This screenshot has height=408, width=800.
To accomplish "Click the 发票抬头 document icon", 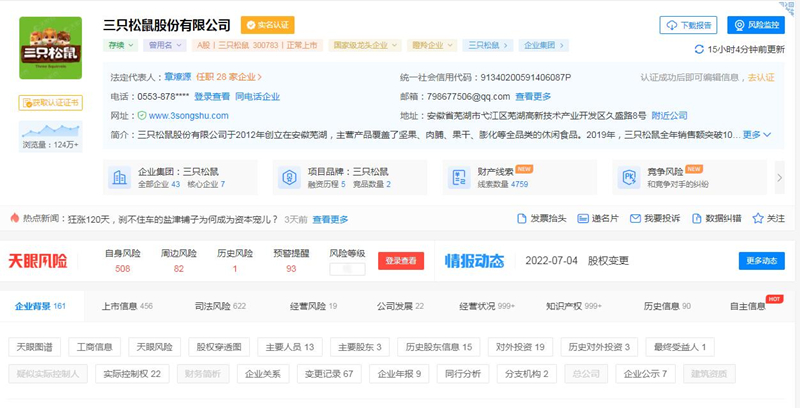I will (x=521, y=219).
